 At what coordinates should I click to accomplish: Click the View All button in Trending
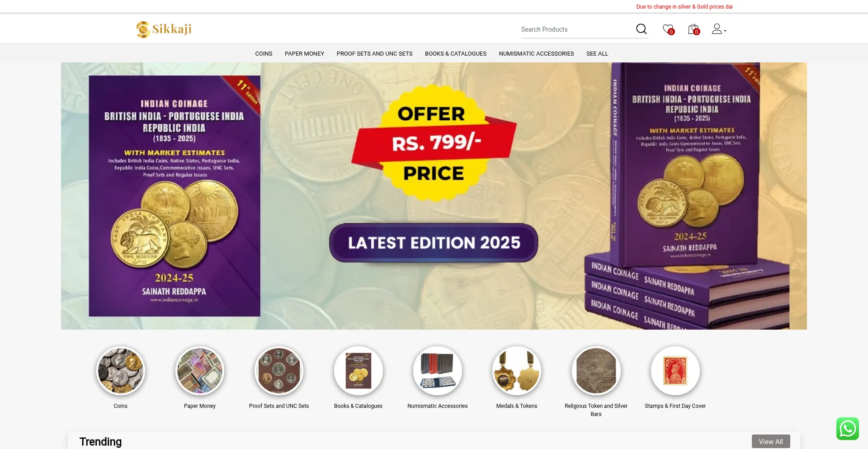[x=771, y=441]
